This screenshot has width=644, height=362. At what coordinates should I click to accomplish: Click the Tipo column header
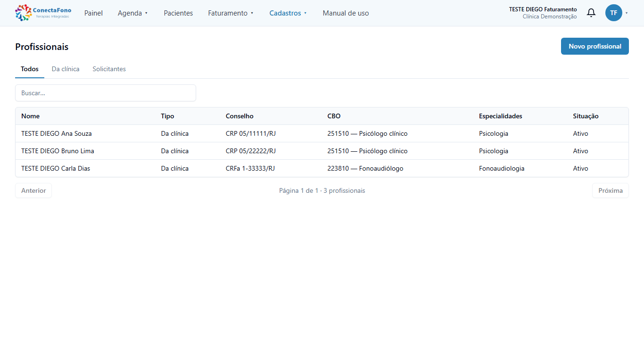tap(167, 116)
